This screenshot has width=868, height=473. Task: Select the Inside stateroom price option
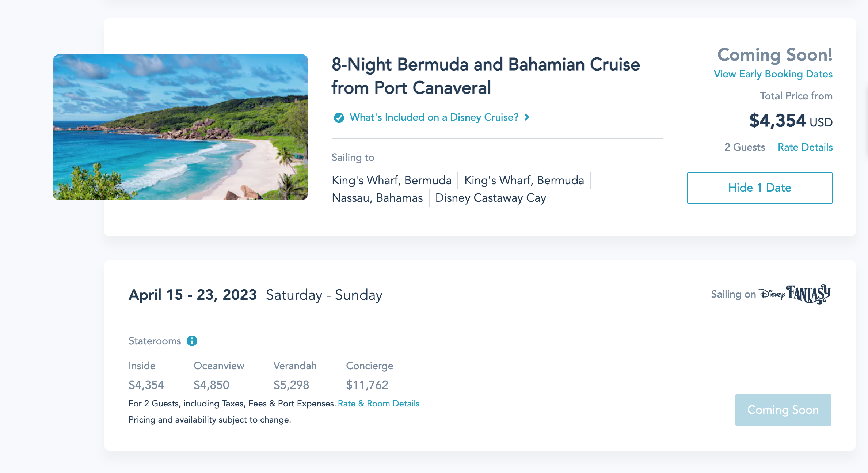[x=146, y=385]
